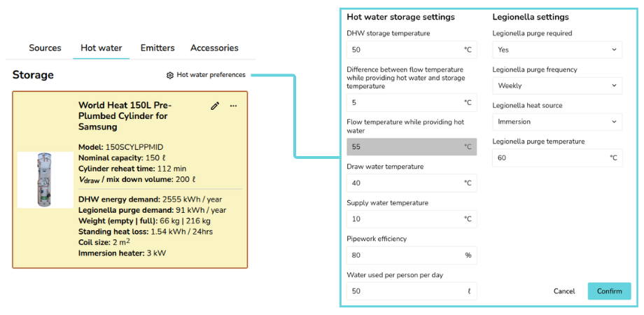This screenshot has width=644, height=315.
Task: Open Legionella purge frequency dropdown
Action: pyautogui.click(x=556, y=86)
